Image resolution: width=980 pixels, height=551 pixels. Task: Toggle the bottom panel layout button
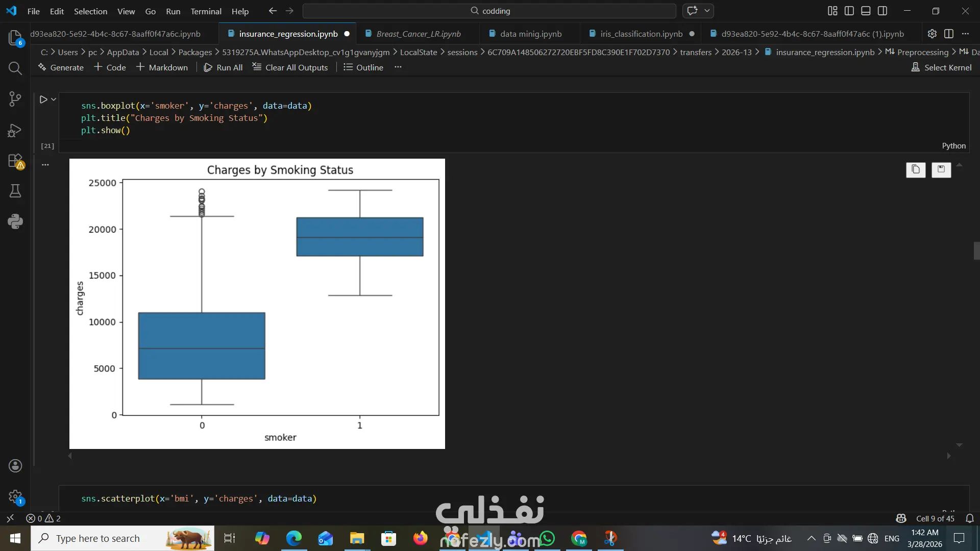click(866, 11)
